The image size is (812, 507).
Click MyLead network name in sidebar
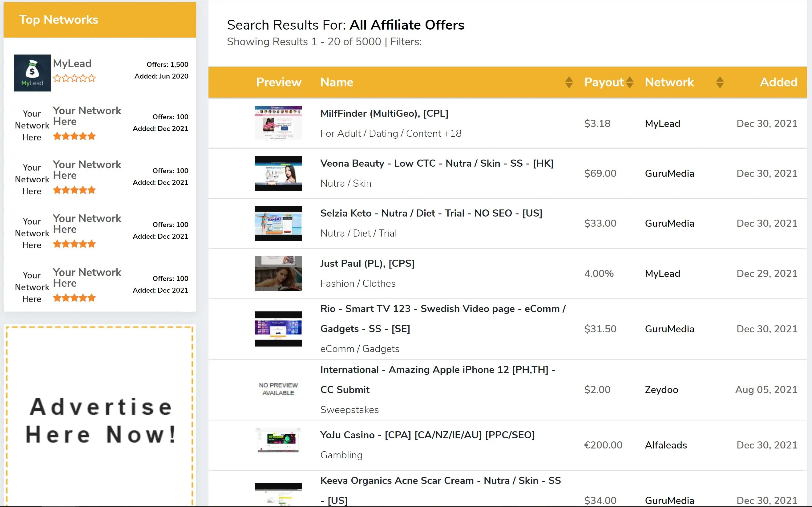72,63
